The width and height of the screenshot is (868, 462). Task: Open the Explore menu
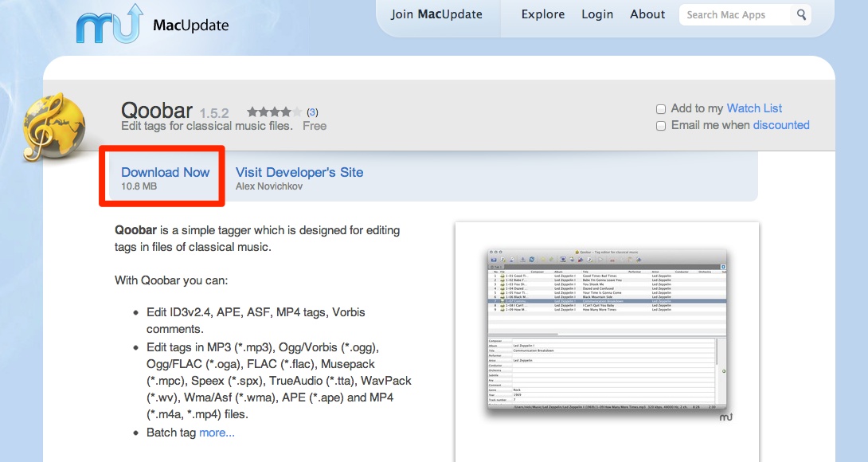543,14
